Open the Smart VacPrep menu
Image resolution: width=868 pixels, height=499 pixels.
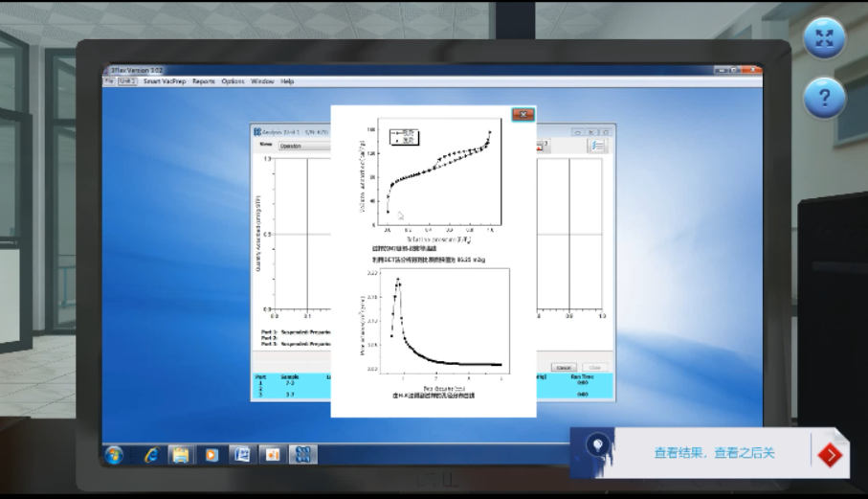[165, 81]
